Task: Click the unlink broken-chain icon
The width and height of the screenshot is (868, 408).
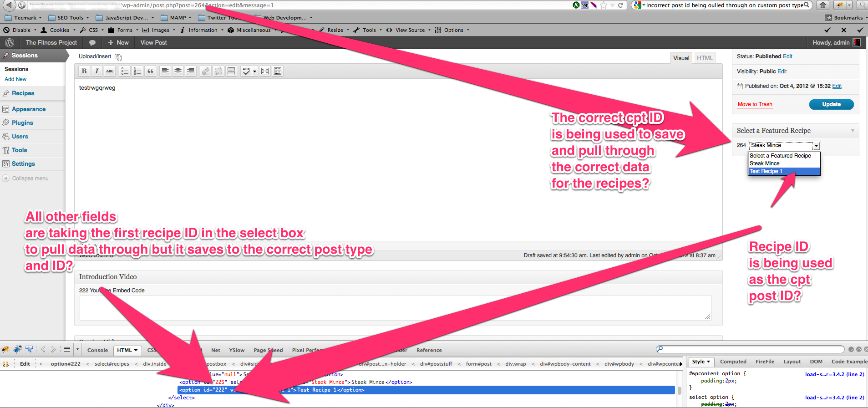Action: (x=218, y=71)
